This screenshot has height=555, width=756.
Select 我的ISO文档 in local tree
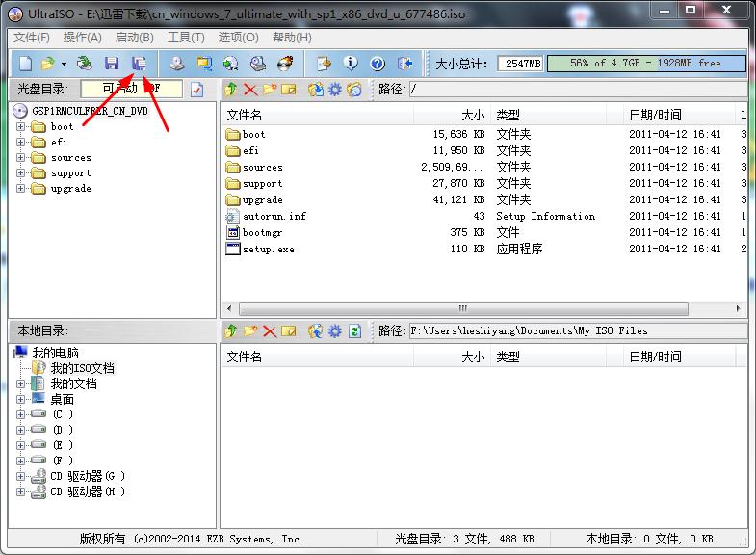pyautogui.click(x=83, y=368)
